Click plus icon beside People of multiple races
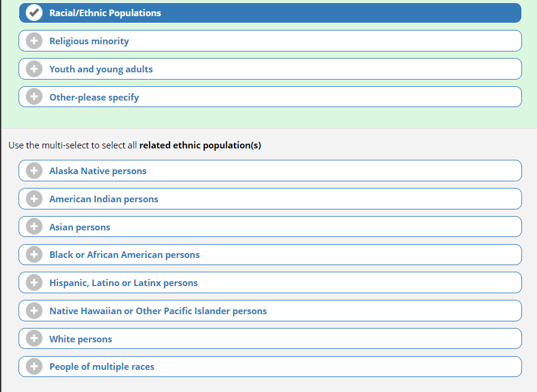 (x=35, y=366)
